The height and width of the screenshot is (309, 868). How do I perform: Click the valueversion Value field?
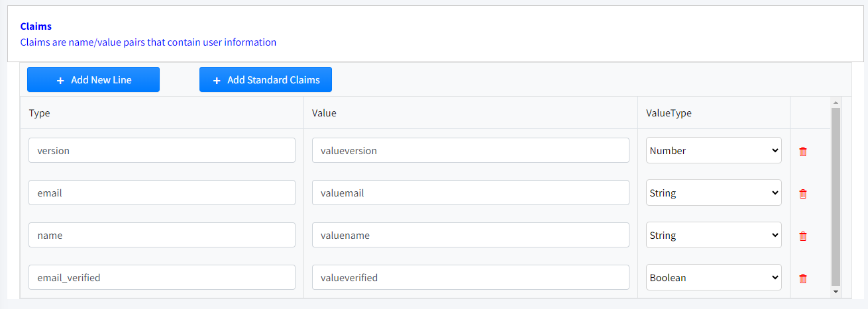pos(470,150)
